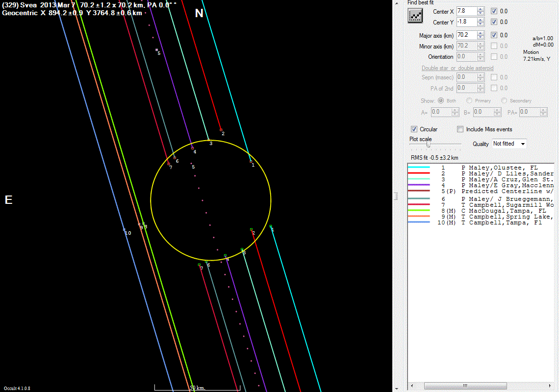The height and width of the screenshot is (392, 559).
Task: Click the Major axis value field
Action: 467,35
